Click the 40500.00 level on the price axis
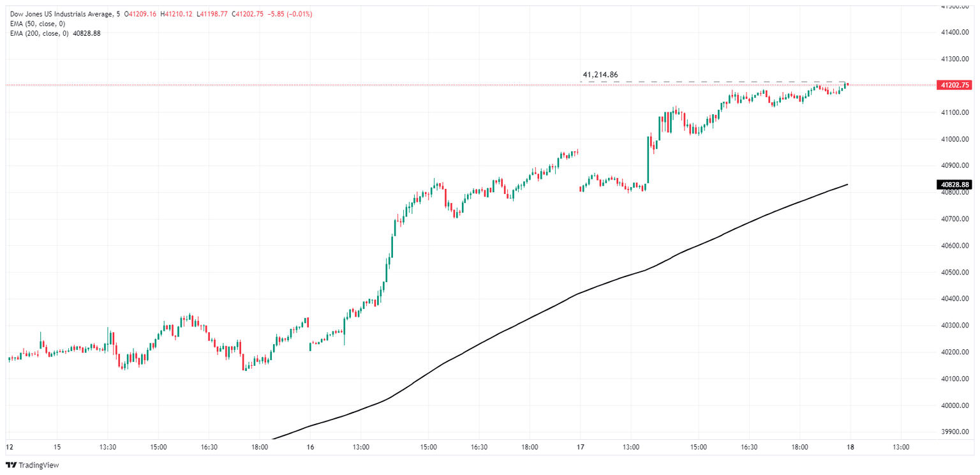980x475 pixels. coord(955,273)
